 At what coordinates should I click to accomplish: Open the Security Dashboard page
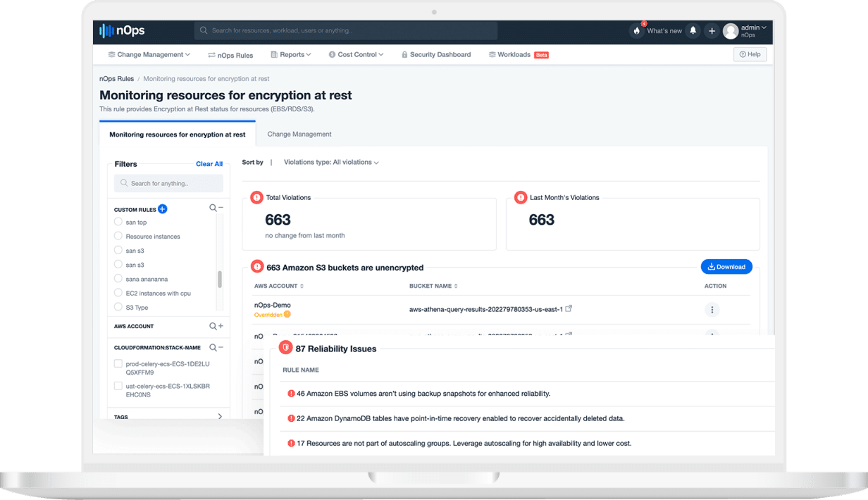tap(436, 54)
